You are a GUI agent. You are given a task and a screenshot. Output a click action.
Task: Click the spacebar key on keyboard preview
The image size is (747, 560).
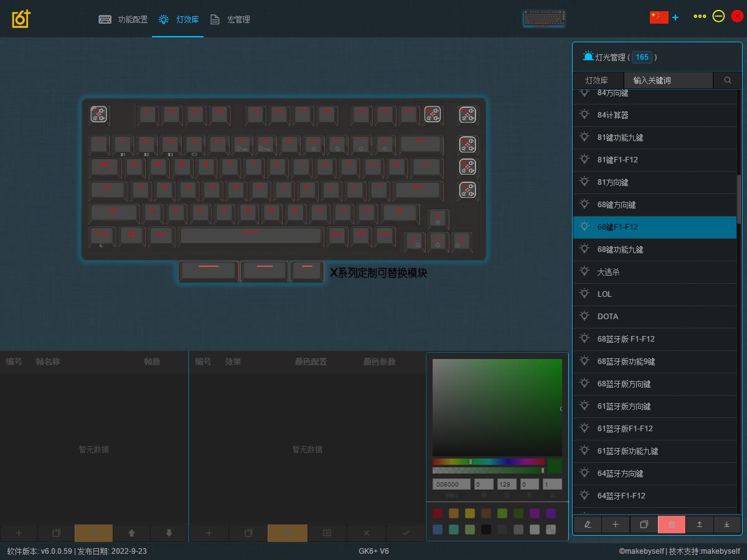coord(250,235)
